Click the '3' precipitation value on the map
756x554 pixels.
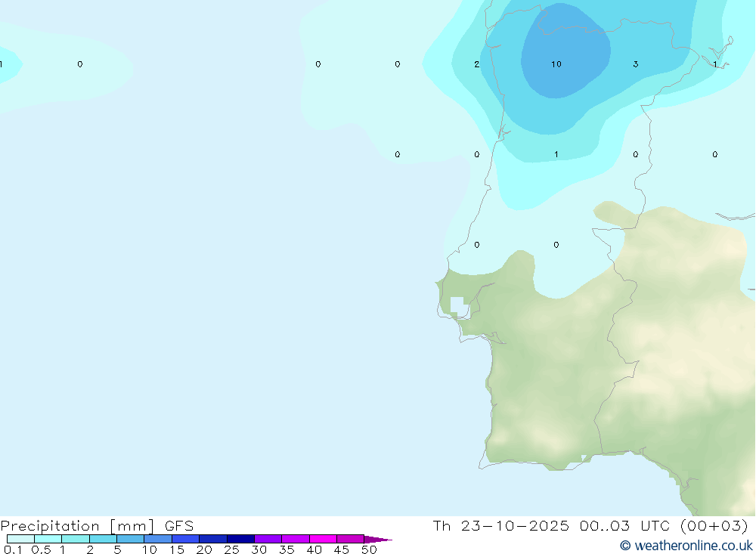point(636,64)
